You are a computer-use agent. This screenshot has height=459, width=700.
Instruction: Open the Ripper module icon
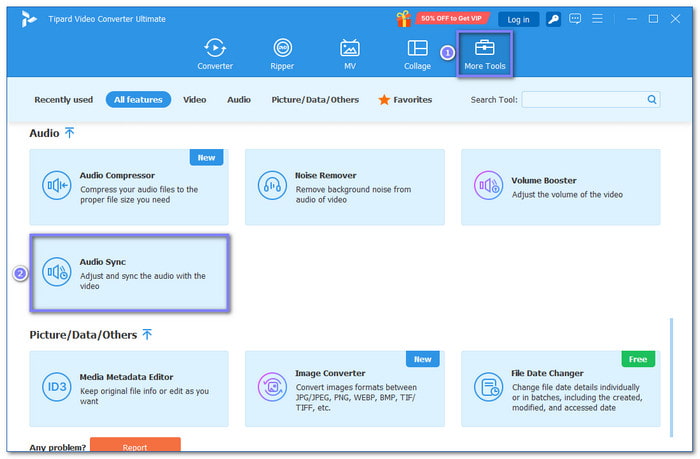282,48
